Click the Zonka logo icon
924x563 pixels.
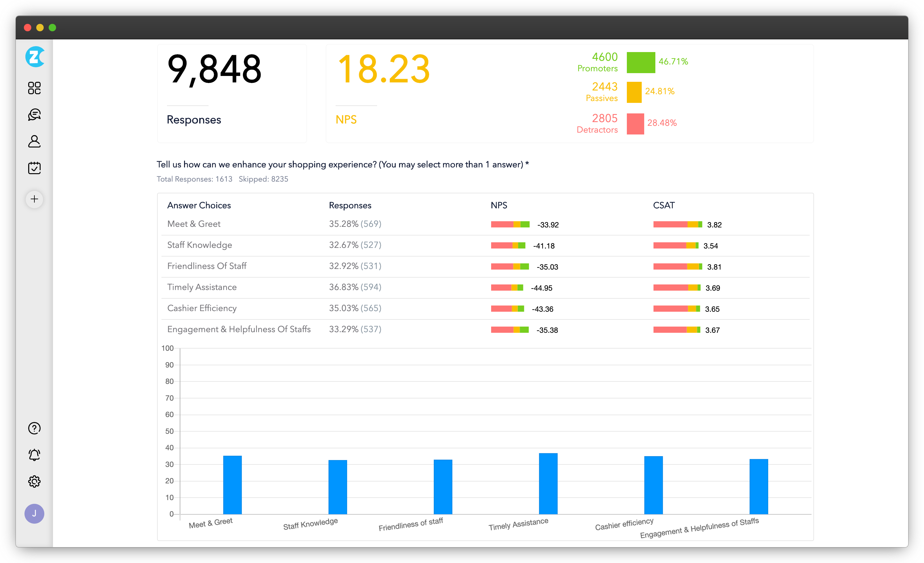pyautogui.click(x=34, y=57)
